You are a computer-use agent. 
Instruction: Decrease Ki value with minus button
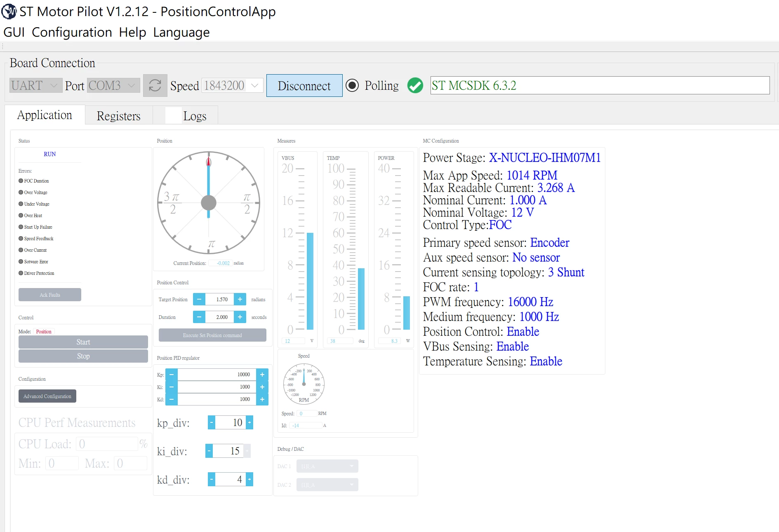(x=172, y=387)
